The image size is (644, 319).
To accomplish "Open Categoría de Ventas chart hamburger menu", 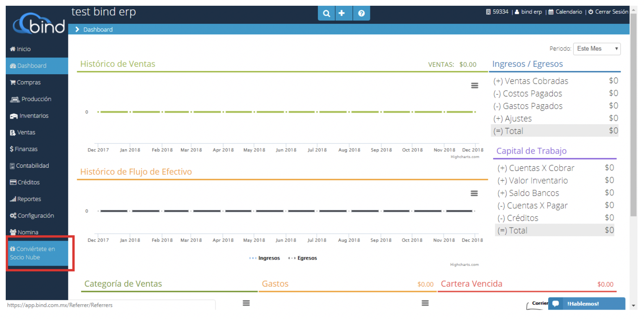I will click(x=246, y=303).
